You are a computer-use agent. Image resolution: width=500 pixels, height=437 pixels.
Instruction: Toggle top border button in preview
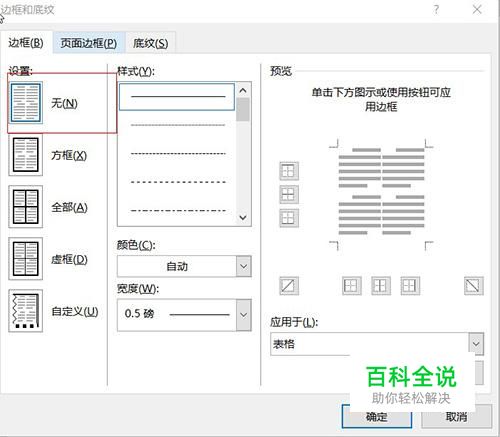tap(289, 171)
